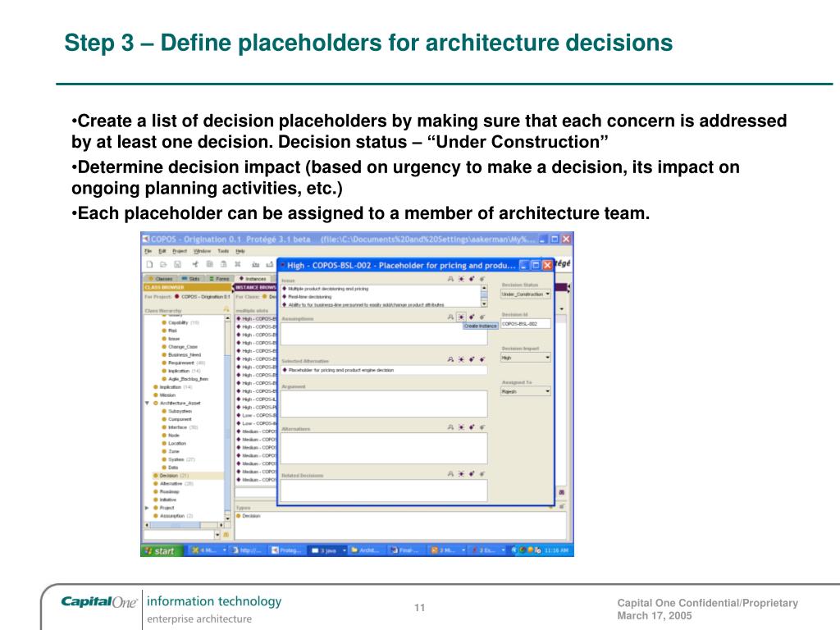Viewport: 840px width, 630px height.
Task: Select the Assumption class in hierarchy
Action: click(174, 515)
